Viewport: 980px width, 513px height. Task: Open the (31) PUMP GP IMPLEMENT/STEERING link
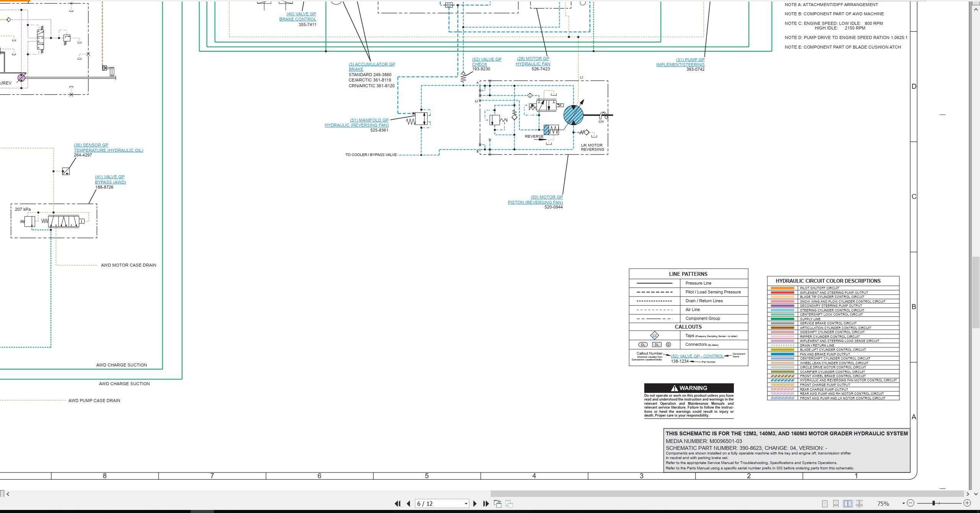point(680,62)
